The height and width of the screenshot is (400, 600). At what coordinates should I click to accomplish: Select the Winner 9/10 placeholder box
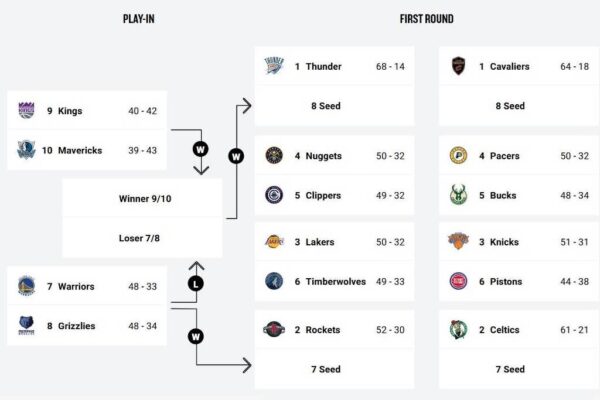142,198
